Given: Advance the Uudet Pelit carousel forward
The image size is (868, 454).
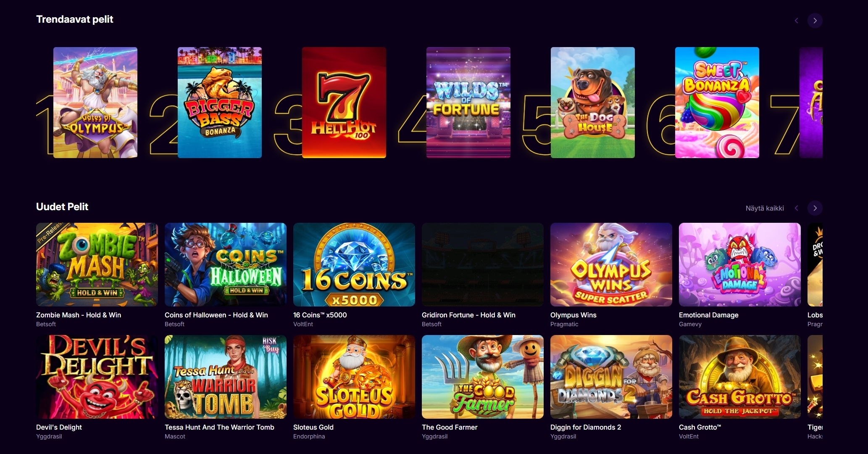Looking at the screenshot, I should pyautogui.click(x=815, y=208).
